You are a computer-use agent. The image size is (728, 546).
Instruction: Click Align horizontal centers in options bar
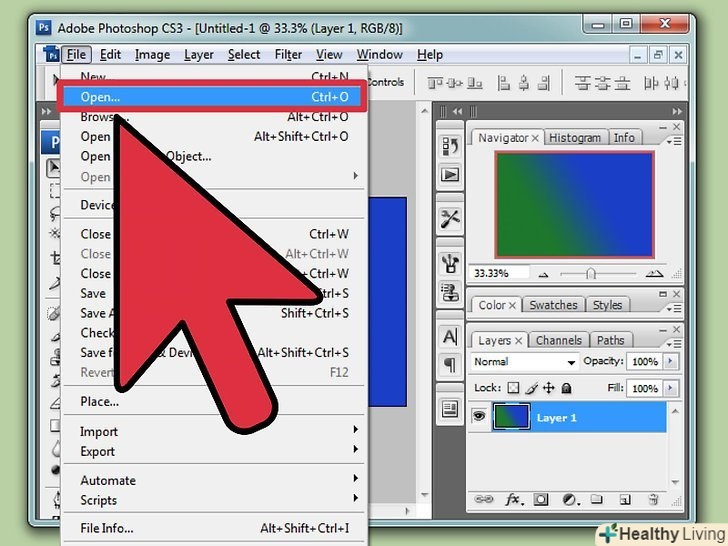[524, 83]
